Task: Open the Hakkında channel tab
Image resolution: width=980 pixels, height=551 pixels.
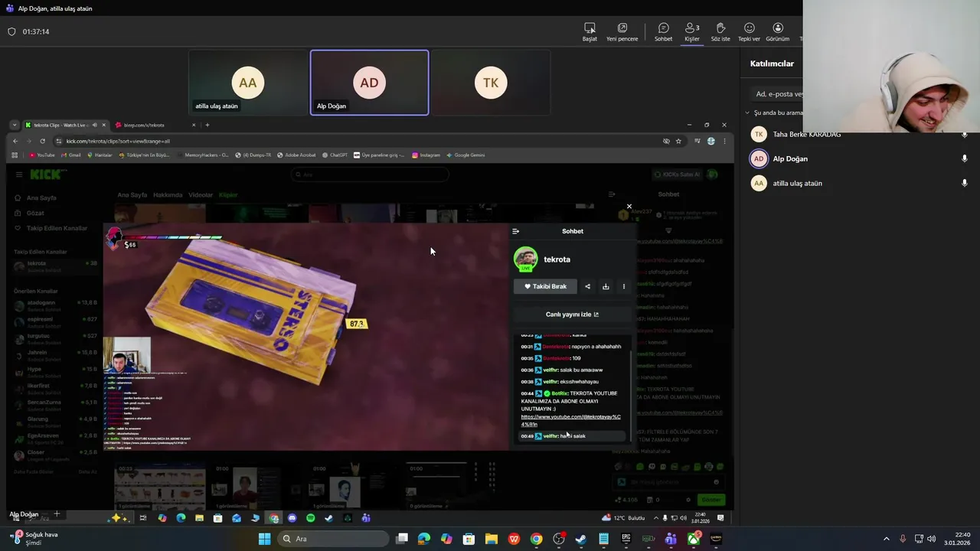Action: 168,195
